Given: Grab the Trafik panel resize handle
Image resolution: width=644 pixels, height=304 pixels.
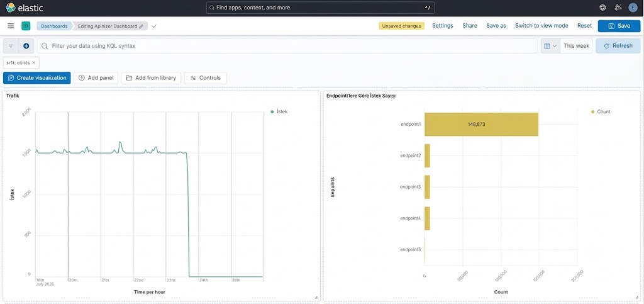Looking at the screenshot, I should click(316, 297).
